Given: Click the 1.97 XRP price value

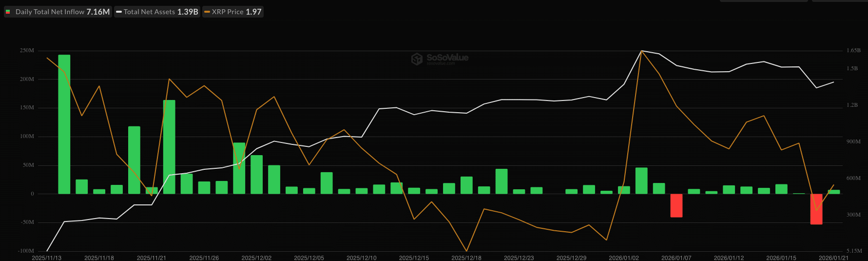Looking at the screenshot, I should tap(253, 12).
